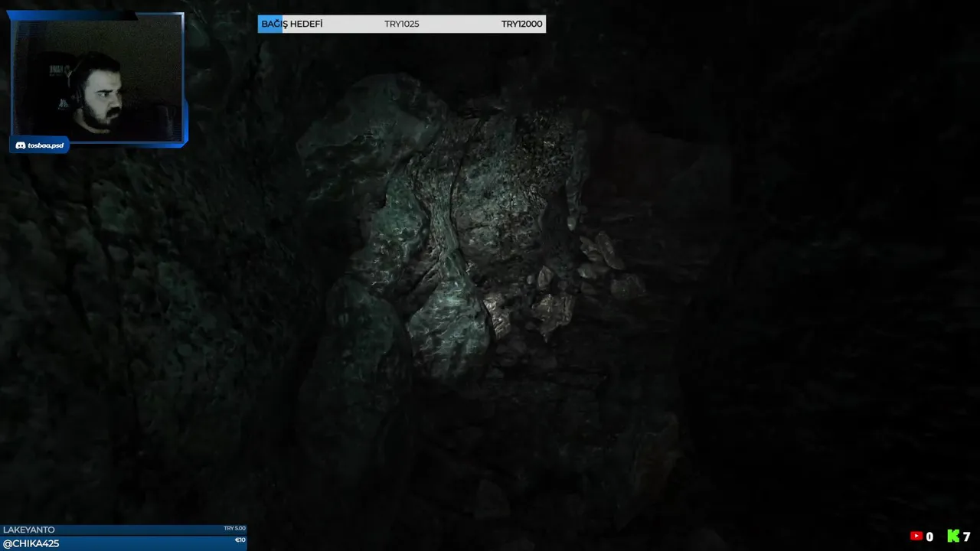This screenshot has height=551, width=980.
Task: Click the 'LAKEYANTO' donor name
Action: click(29, 530)
